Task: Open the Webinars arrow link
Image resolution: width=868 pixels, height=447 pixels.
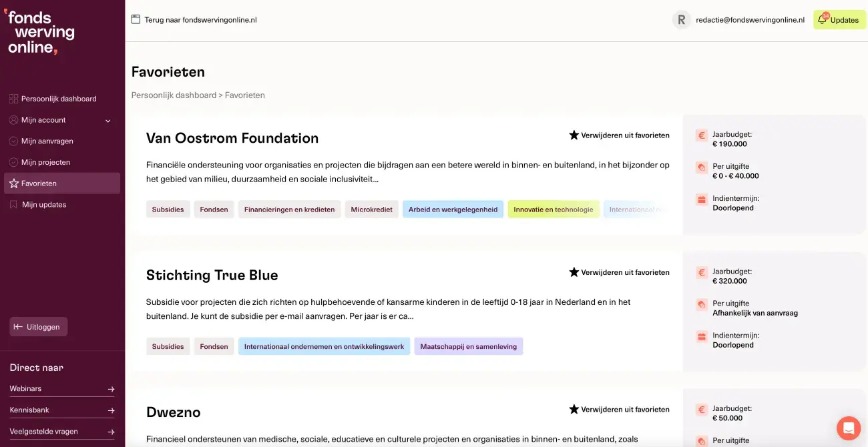Action: tap(111, 389)
